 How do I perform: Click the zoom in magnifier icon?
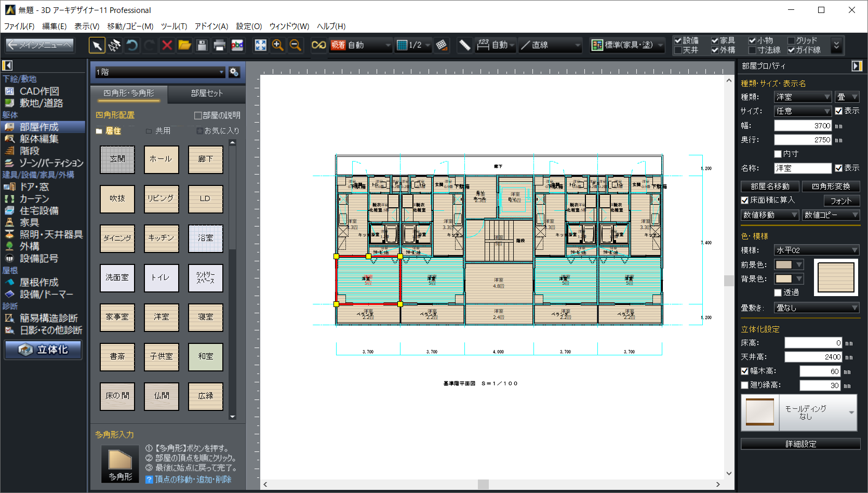click(278, 46)
